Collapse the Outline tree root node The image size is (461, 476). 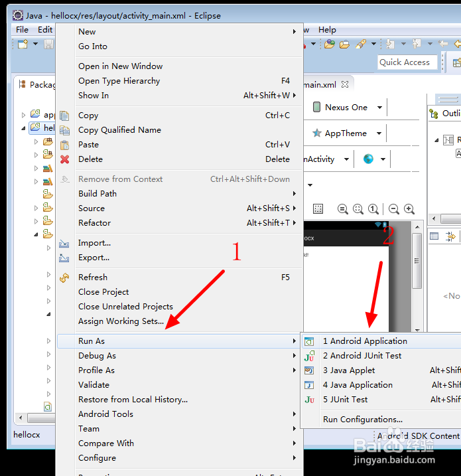click(x=436, y=140)
